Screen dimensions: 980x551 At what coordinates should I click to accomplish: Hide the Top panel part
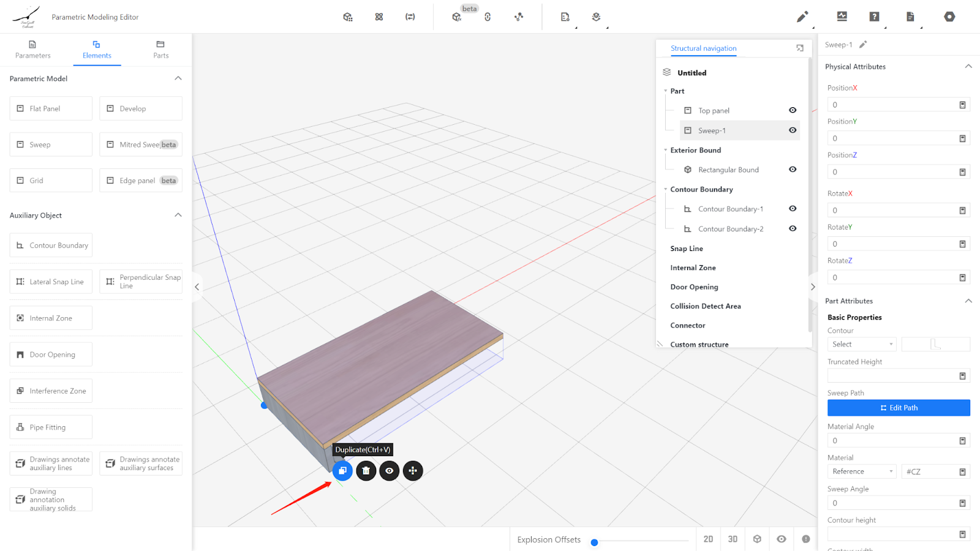(x=793, y=111)
